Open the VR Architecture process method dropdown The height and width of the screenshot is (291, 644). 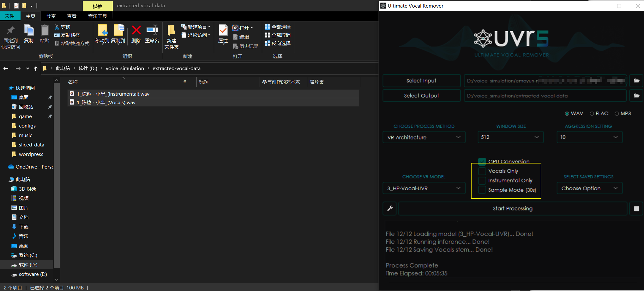[x=424, y=137]
